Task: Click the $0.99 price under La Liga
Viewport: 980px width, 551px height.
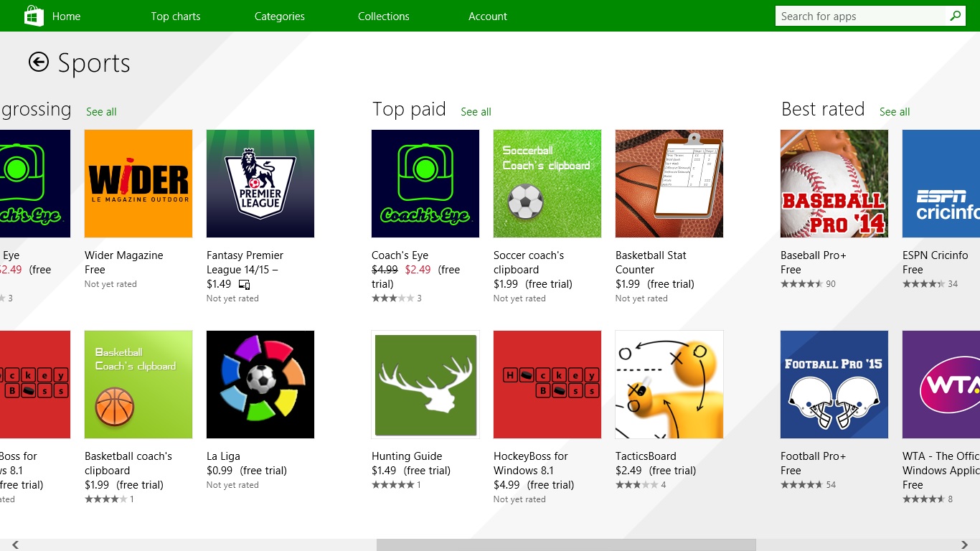Action: pyautogui.click(x=220, y=471)
